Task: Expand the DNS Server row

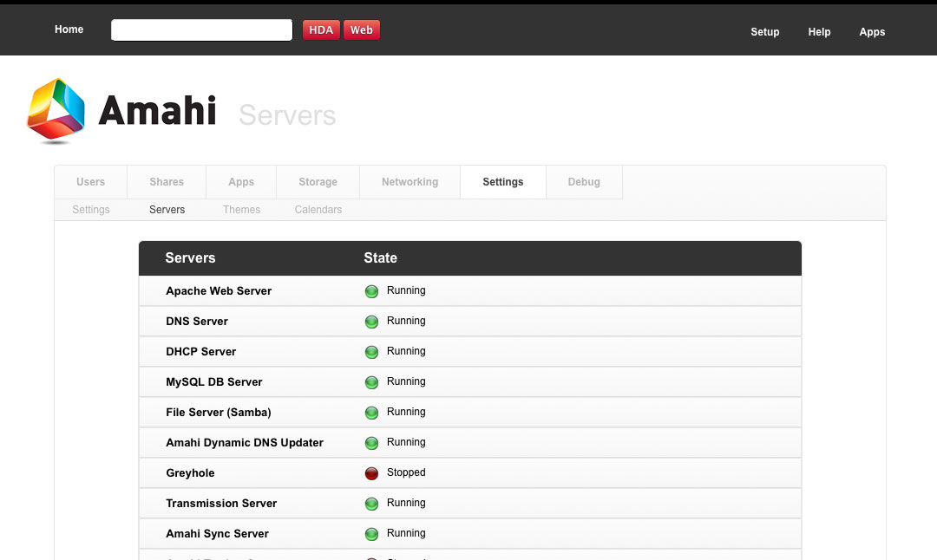Action: tap(469, 322)
